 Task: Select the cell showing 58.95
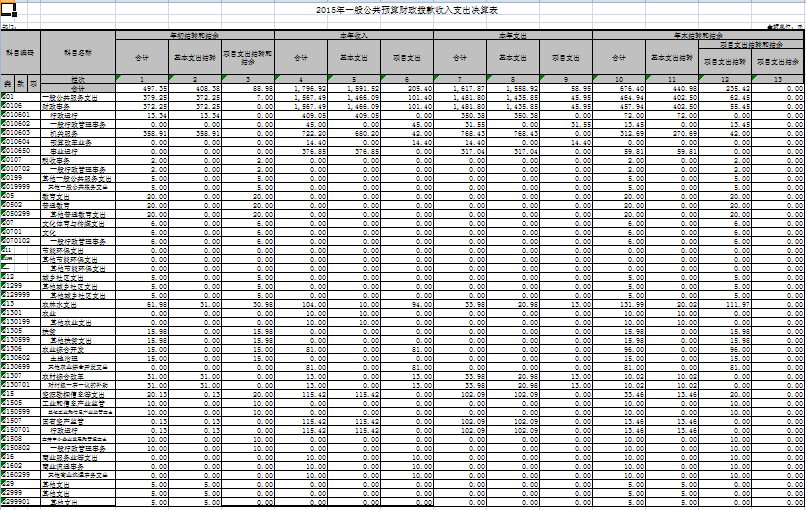pyautogui.click(x=565, y=88)
